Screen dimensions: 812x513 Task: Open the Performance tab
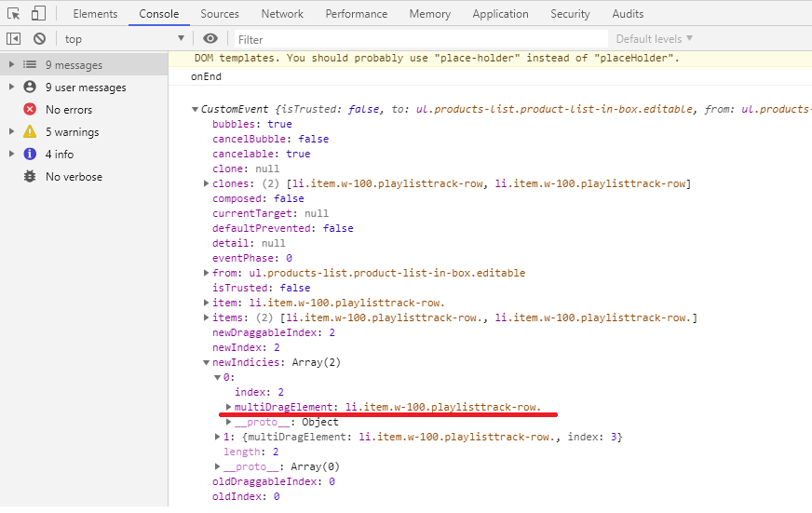[357, 14]
